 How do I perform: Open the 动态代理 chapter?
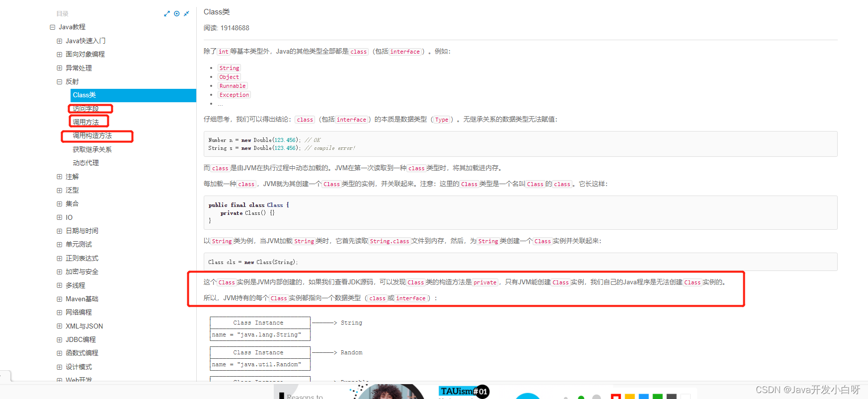(x=85, y=163)
